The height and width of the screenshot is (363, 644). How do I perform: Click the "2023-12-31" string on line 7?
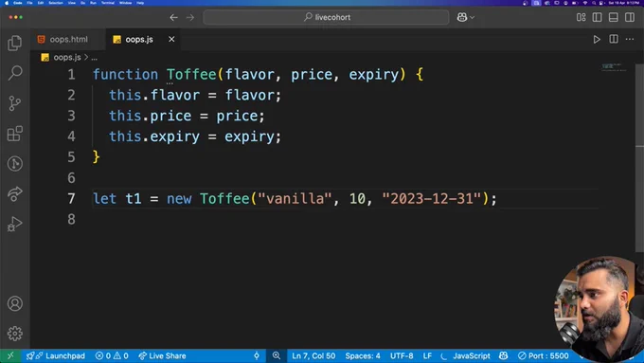(x=432, y=199)
